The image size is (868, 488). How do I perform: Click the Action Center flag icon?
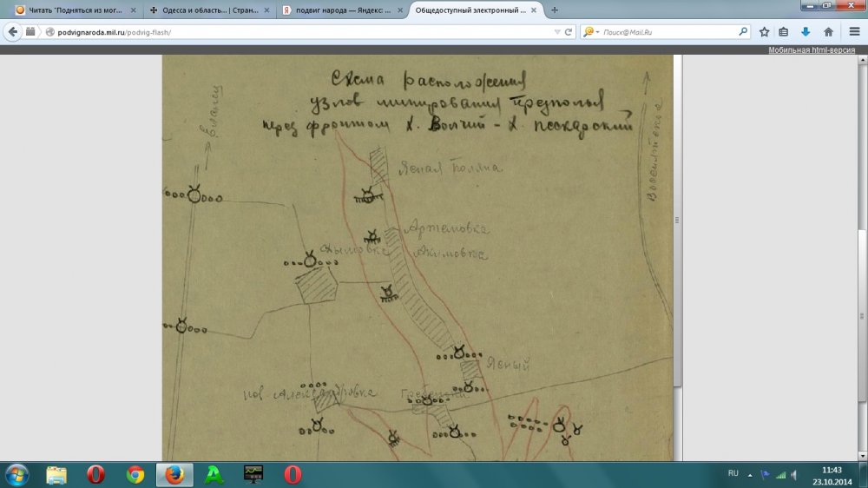click(766, 475)
